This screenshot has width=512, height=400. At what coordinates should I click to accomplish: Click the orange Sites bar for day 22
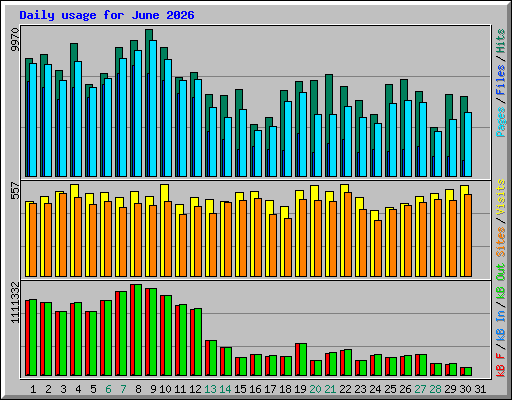(x=348, y=234)
